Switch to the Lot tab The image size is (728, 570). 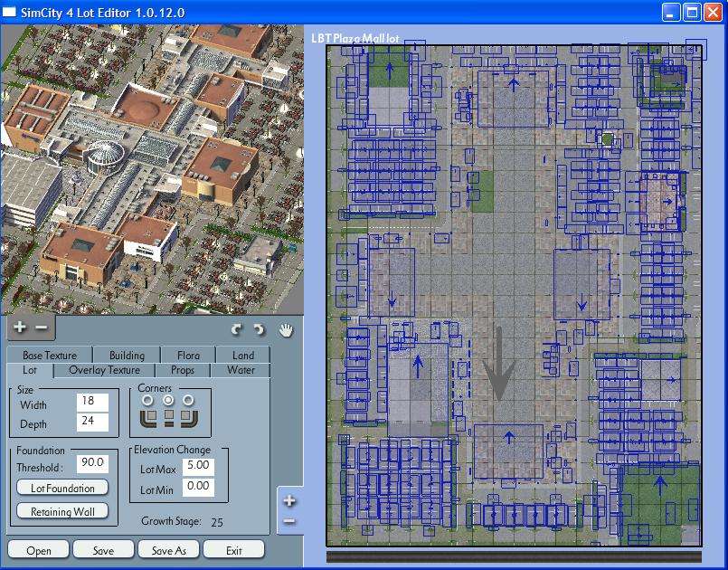click(x=30, y=370)
